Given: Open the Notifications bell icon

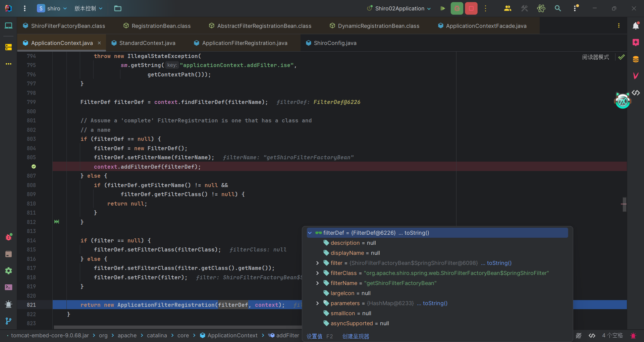Looking at the screenshot, I should pos(636,25).
